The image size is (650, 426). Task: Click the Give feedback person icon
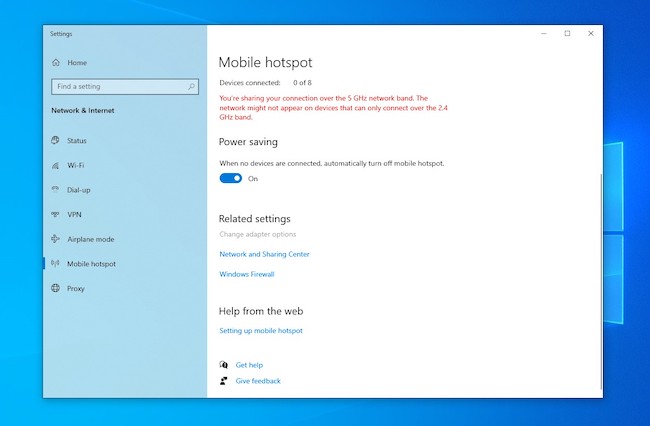coord(224,381)
